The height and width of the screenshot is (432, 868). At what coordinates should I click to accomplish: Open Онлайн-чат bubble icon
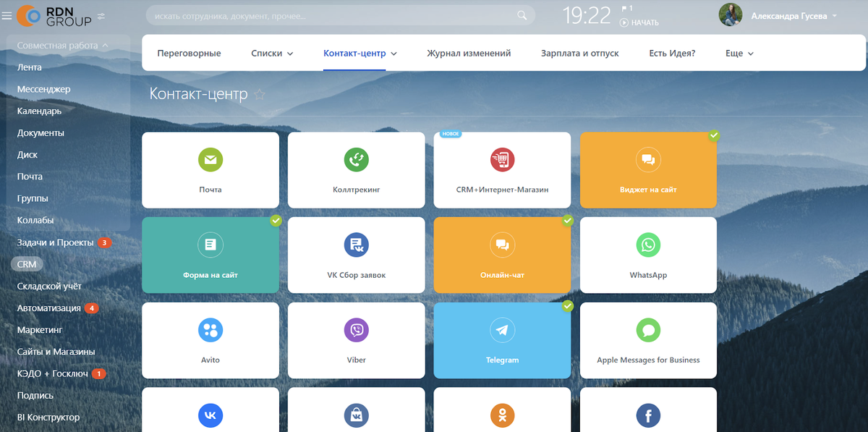502,245
